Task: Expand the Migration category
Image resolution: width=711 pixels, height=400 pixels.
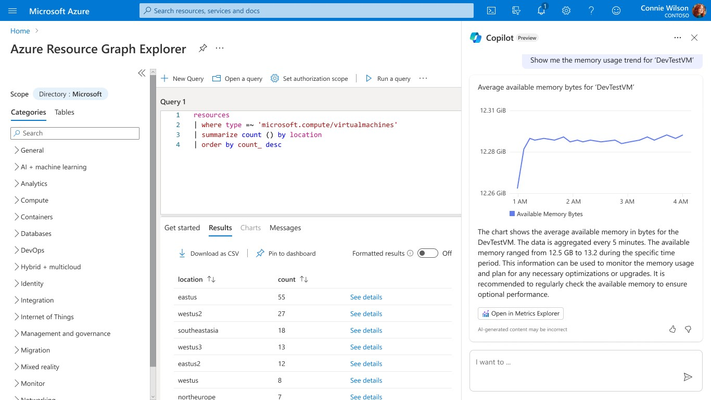Action: point(16,350)
